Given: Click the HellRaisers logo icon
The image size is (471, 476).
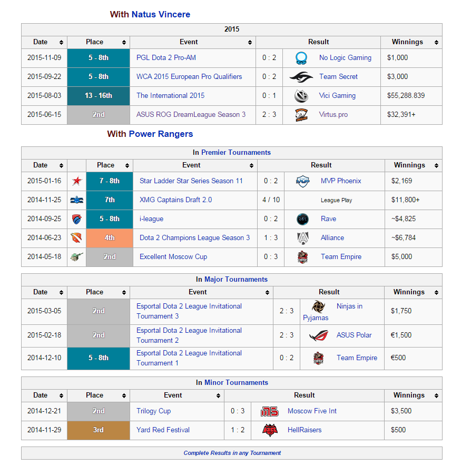Looking at the screenshot, I should click(270, 430).
